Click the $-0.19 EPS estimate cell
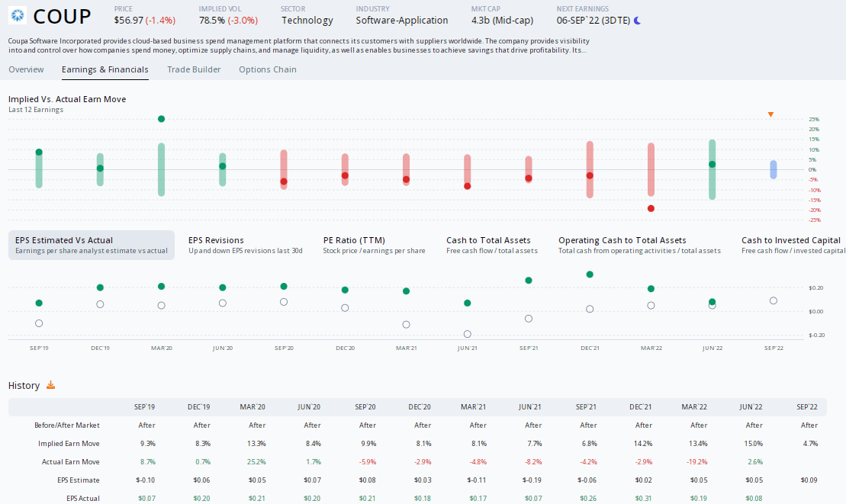846x504 pixels. point(532,480)
